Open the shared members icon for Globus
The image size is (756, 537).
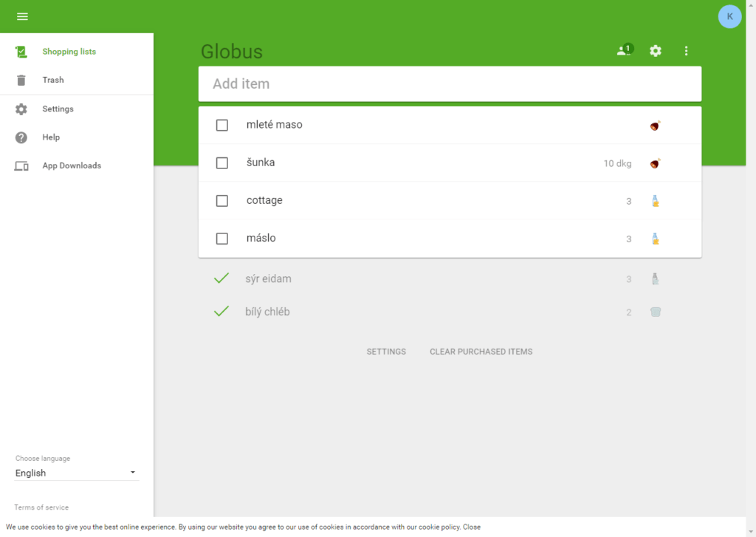click(625, 50)
